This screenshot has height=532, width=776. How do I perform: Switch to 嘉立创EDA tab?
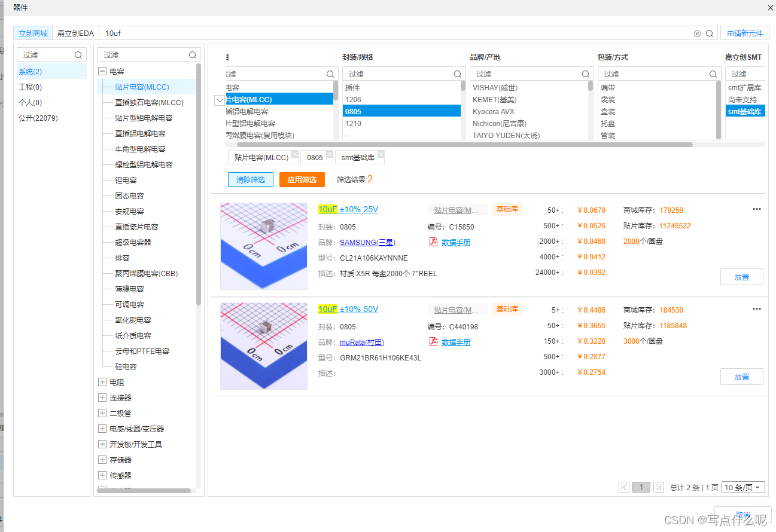pos(76,33)
